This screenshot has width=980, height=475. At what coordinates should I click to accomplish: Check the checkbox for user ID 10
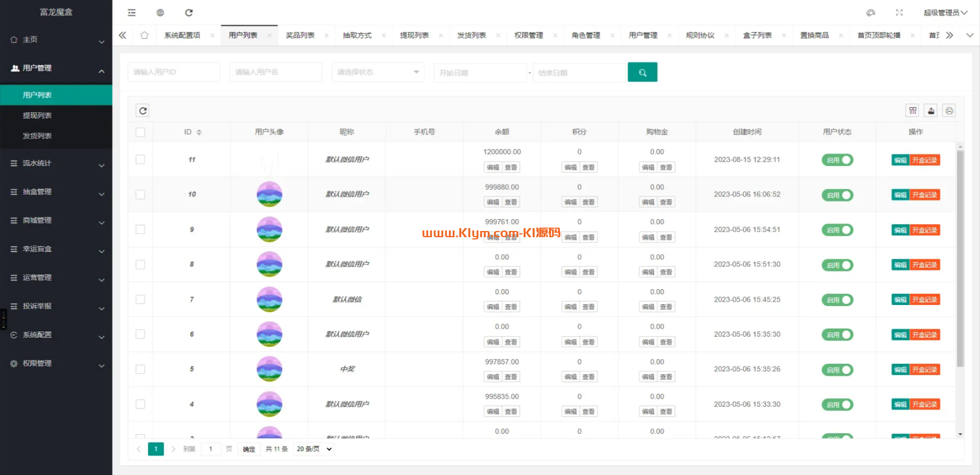(141, 194)
